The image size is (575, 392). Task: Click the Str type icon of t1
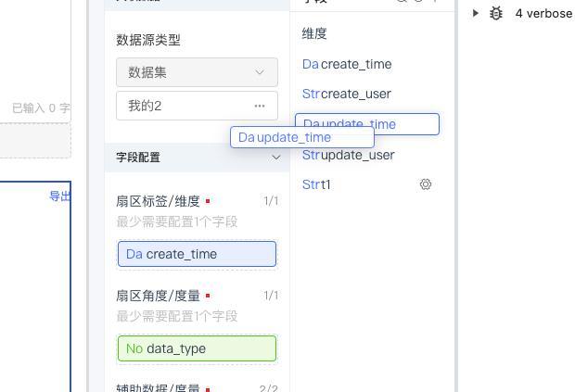coord(311,184)
